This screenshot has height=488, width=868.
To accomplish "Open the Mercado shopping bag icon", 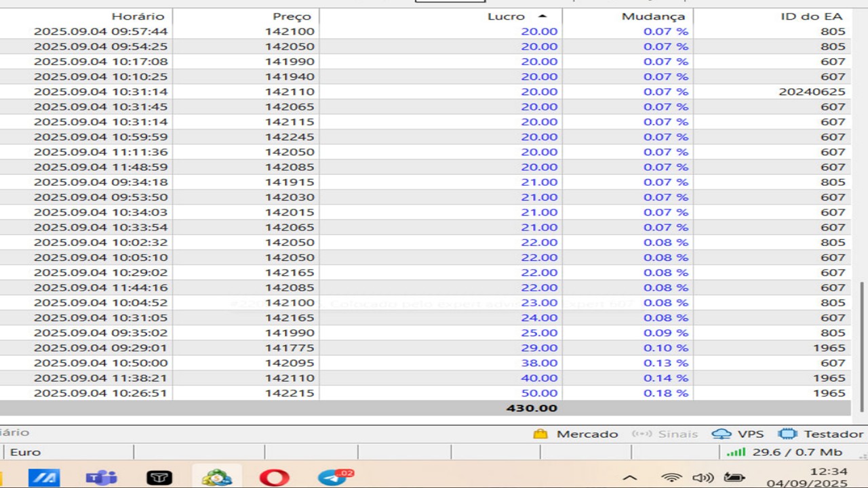I will (x=540, y=434).
